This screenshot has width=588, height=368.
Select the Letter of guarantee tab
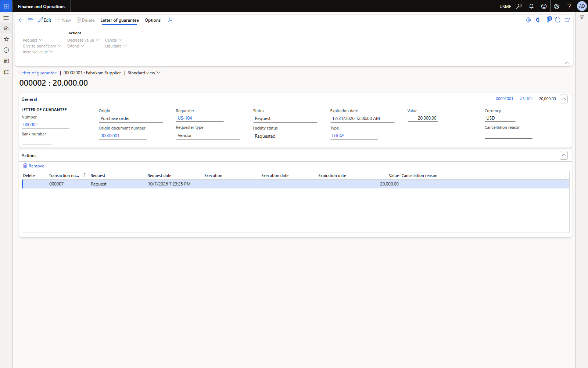coord(119,20)
